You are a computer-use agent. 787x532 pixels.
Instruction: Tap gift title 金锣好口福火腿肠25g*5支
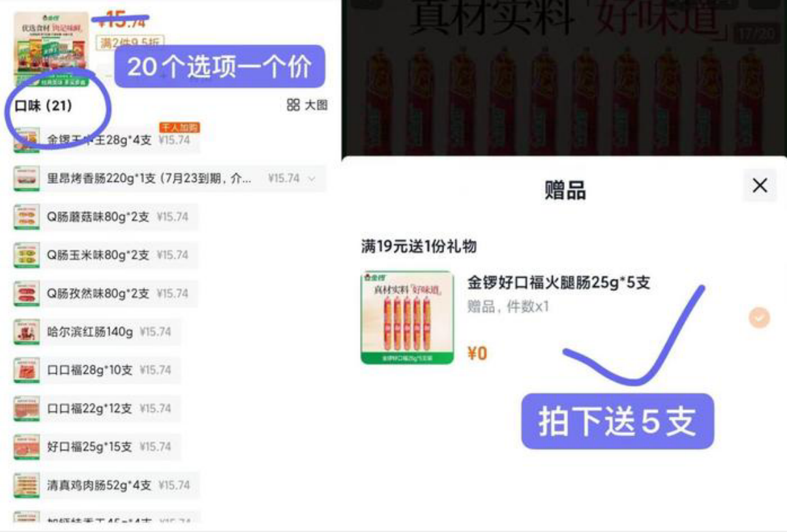559,282
